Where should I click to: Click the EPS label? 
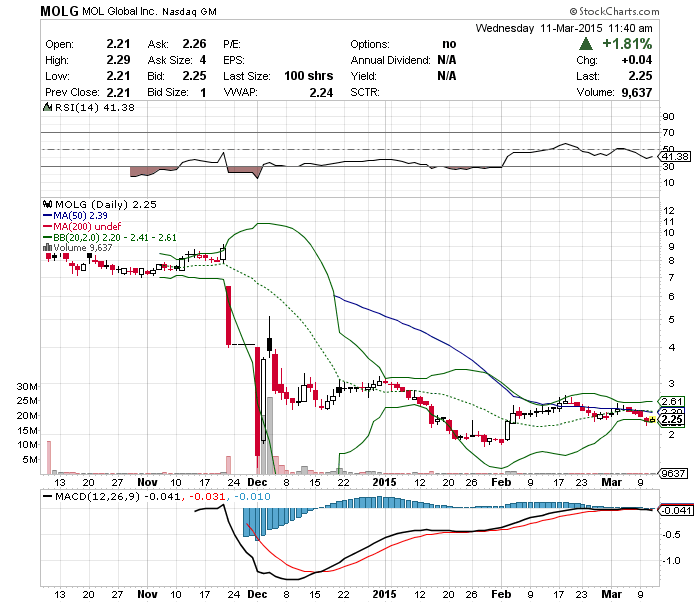pyautogui.click(x=234, y=60)
